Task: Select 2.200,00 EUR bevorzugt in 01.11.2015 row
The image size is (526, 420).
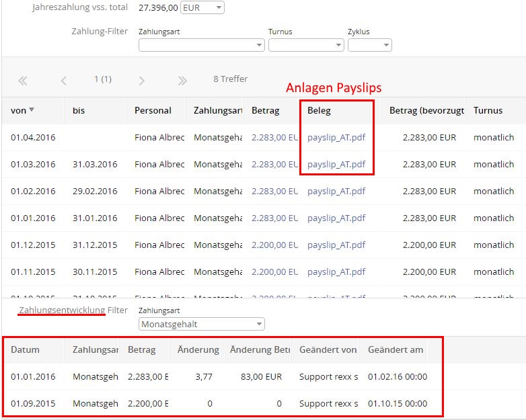Action: [429, 271]
